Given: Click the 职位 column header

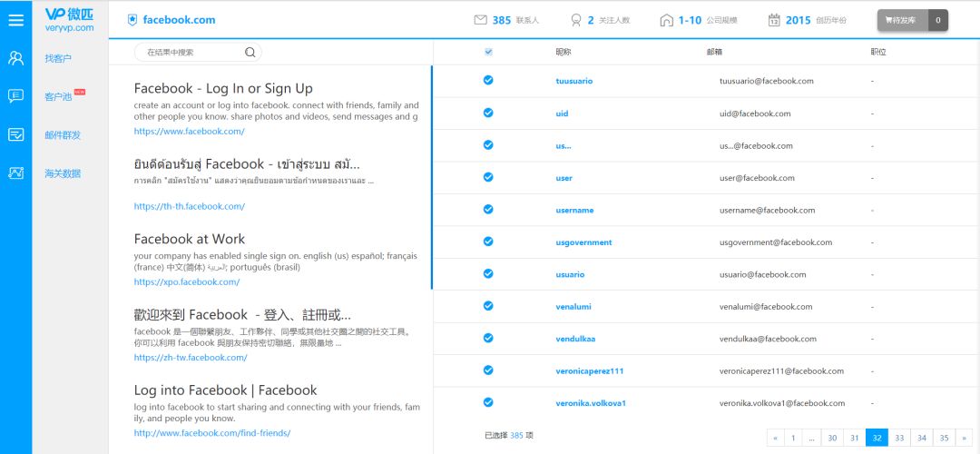Looking at the screenshot, I should pyautogui.click(x=878, y=52).
